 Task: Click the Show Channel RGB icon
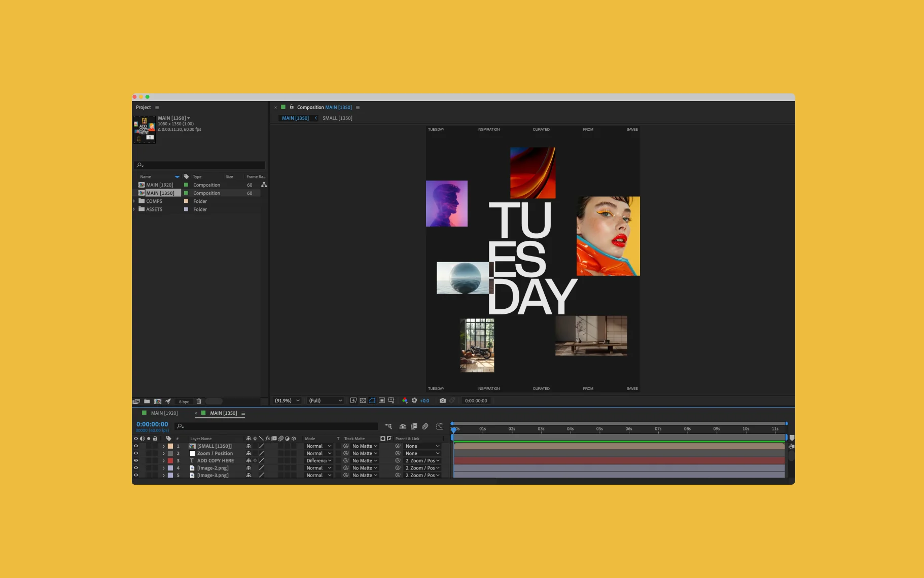tap(405, 401)
